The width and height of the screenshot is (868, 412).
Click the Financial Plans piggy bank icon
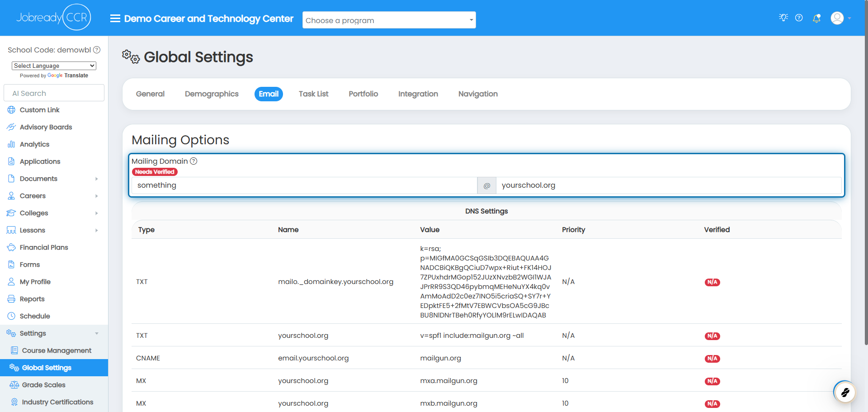tap(11, 247)
